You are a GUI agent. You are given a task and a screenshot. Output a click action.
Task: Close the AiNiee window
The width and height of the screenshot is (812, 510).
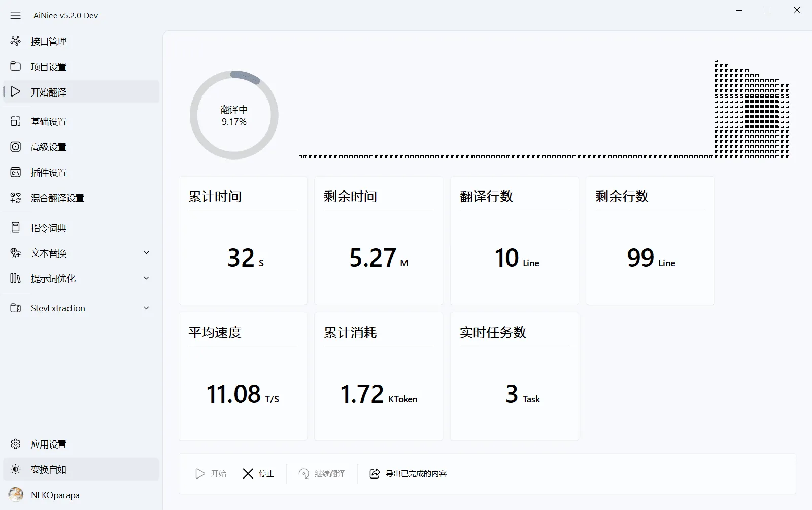[x=797, y=10]
